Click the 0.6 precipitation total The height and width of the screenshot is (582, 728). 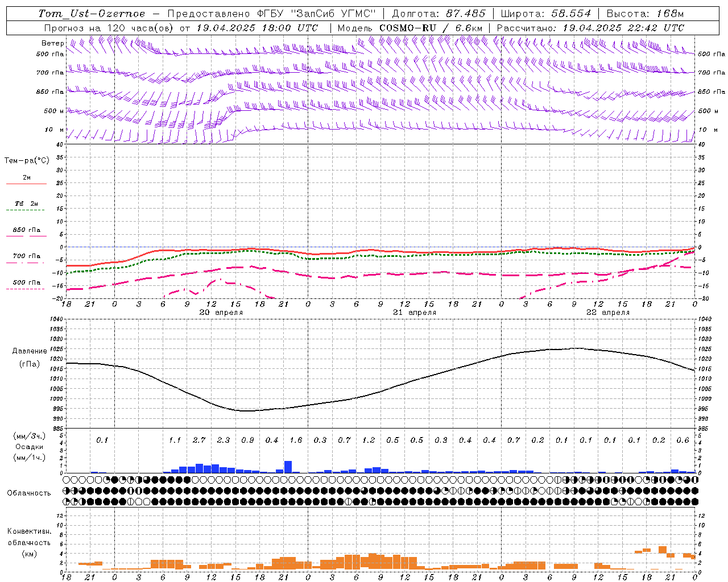(683, 440)
